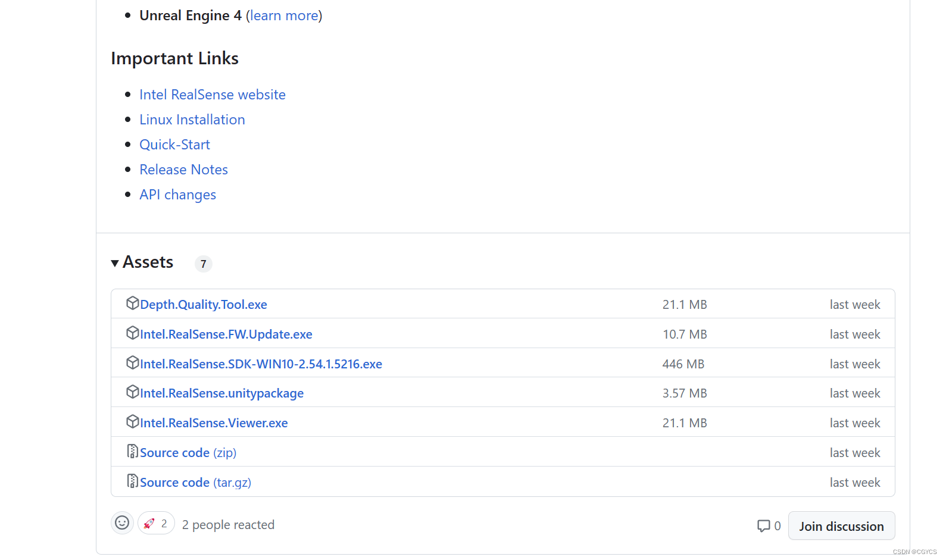Toggle the rocket reaction with count 2
The width and height of the screenshot is (946, 560).
[x=156, y=523]
